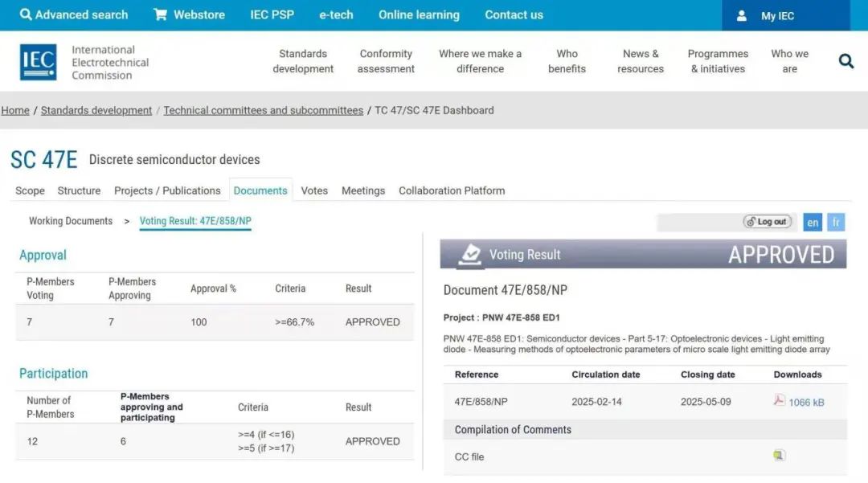Viewport: 868px width, 483px height.
Task: Open the Collaboration Platform tab
Action: 452,190
